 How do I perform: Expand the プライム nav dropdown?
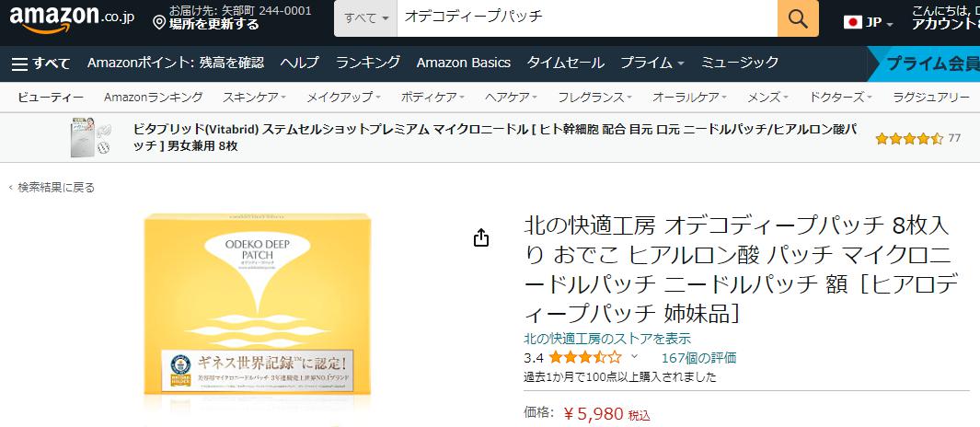651,63
